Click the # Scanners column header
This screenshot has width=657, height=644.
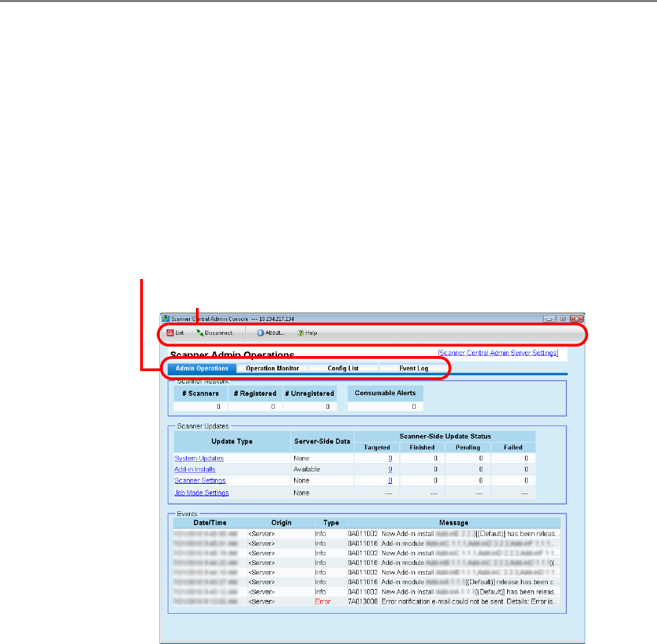pos(201,393)
